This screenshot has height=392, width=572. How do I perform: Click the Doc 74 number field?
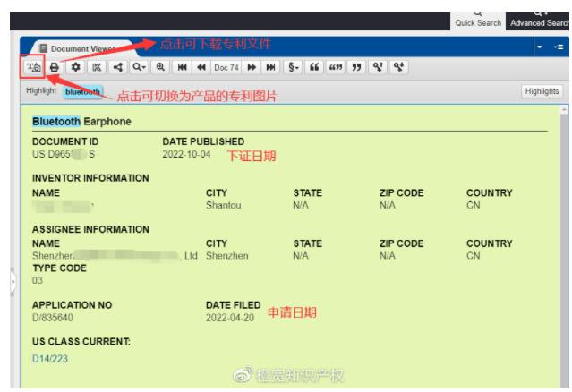click(x=226, y=67)
